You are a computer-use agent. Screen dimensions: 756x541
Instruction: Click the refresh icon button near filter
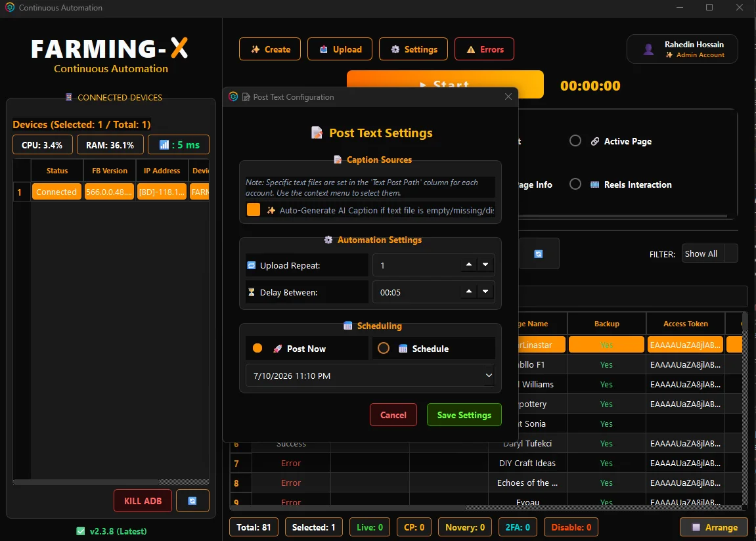pos(539,254)
